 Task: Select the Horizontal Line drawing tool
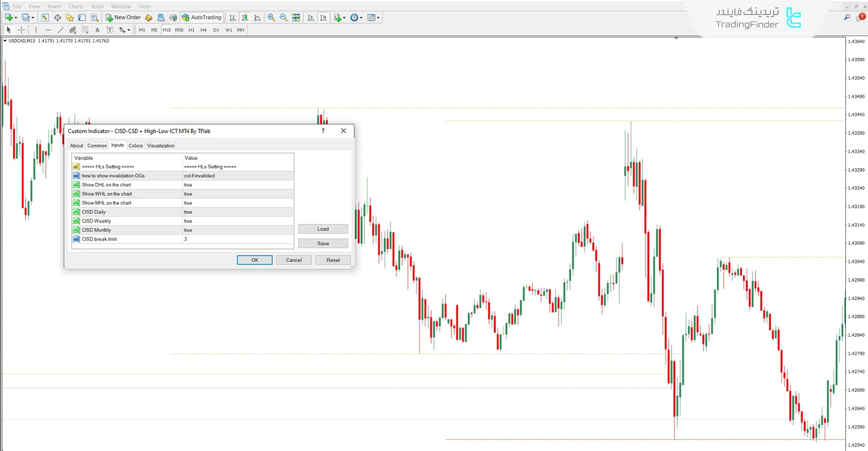click(48, 29)
